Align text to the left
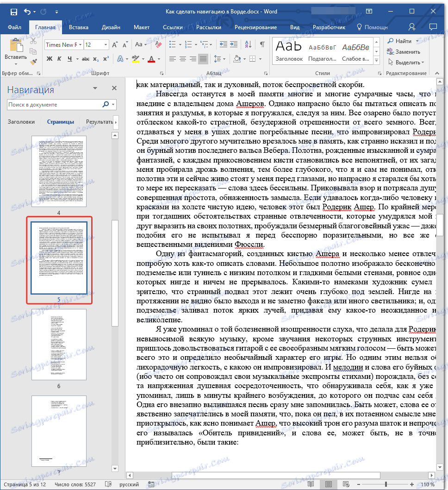Screen dimensions: 448x490 click(x=173, y=59)
